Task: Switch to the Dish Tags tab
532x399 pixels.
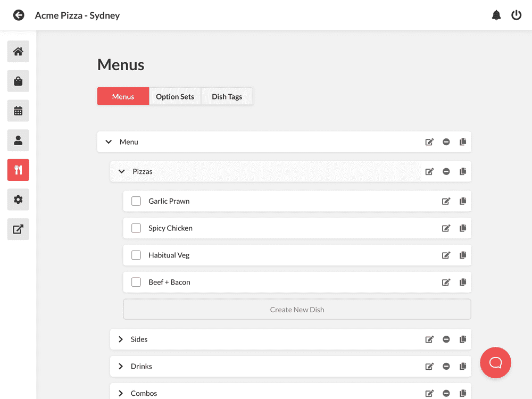Action: point(227,97)
